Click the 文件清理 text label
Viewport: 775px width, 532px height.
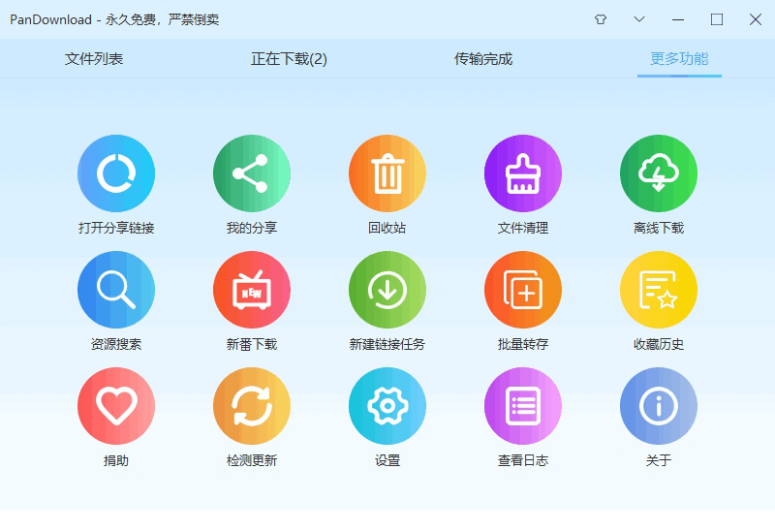[523, 228]
